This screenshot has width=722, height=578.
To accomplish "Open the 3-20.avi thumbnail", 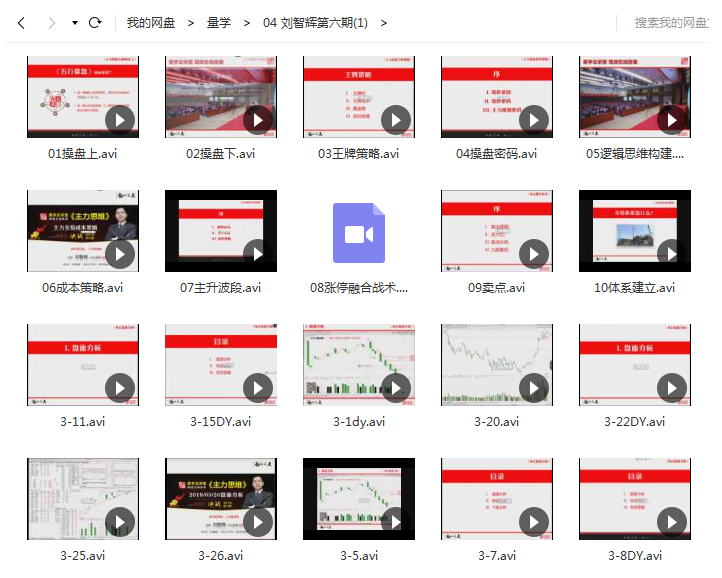I will 497,365.
